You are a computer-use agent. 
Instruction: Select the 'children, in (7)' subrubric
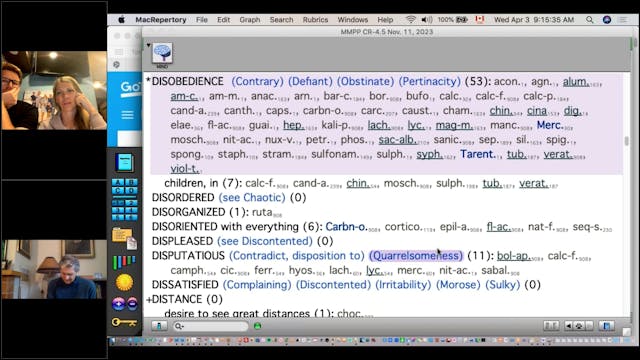coord(203,183)
